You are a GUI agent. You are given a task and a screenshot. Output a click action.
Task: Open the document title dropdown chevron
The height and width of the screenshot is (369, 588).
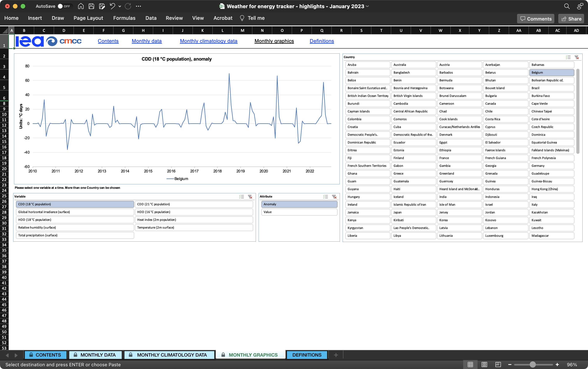tap(367, 6)
